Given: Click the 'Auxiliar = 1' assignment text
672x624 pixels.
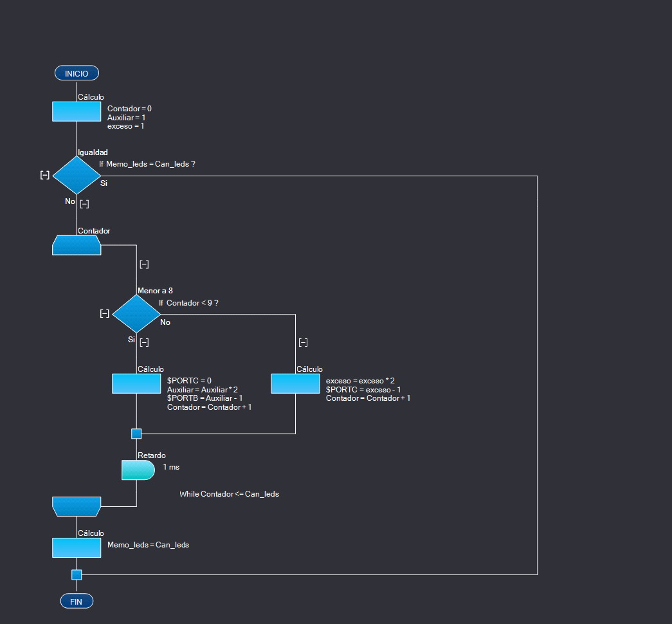Looking at the screenshot, I should point(127,118).
